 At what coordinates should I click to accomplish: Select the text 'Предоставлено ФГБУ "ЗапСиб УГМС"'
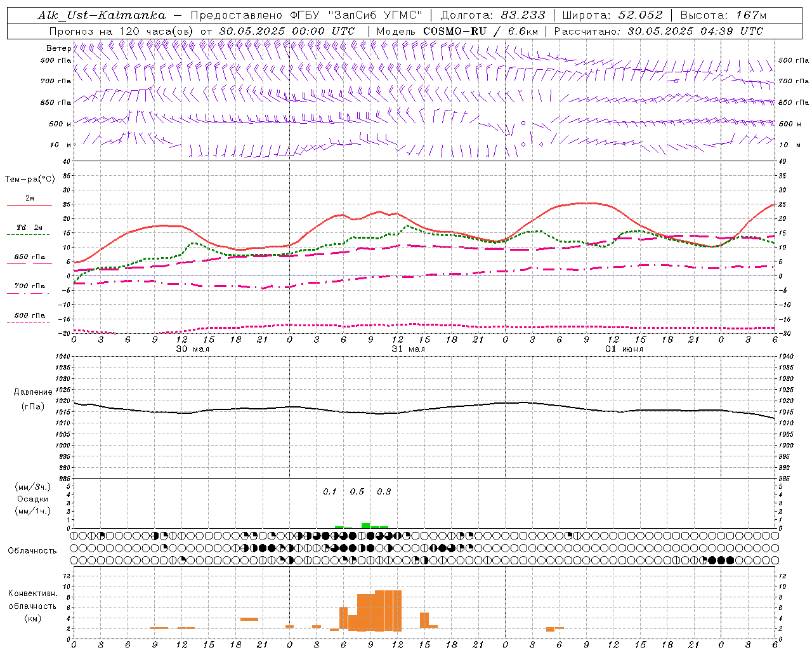point(306,15)
